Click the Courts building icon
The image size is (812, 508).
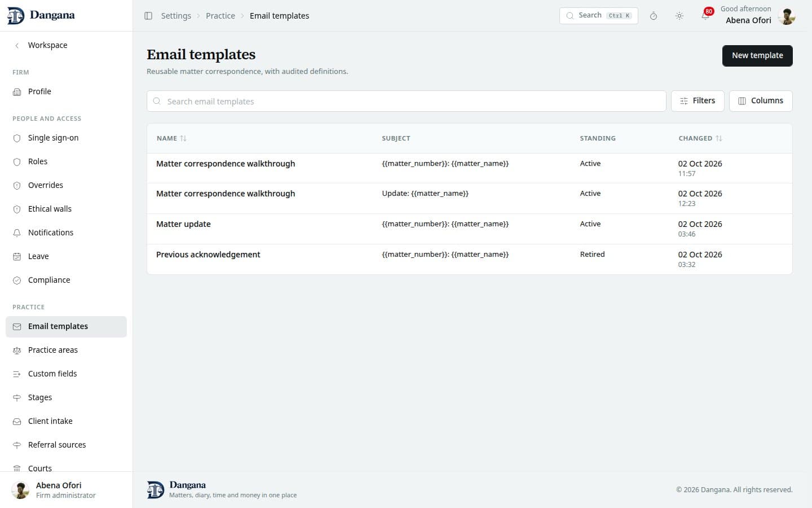pyautogui.click(x=17, y=468)
